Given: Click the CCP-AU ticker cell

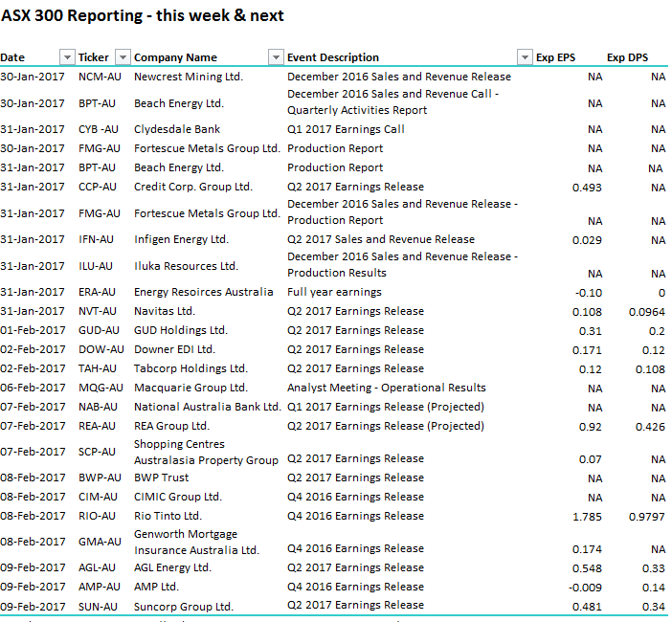Looking at the screenshot, I should pyautogui.click(x=98, y=187).
